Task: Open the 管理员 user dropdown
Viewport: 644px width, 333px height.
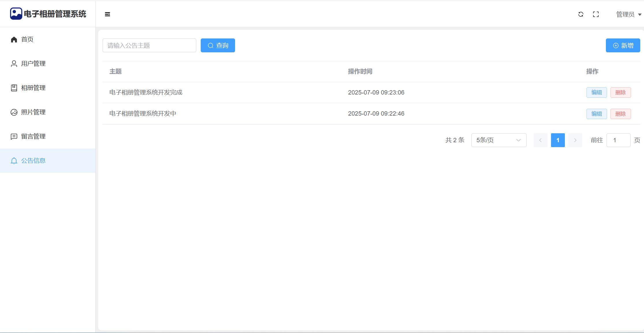Action: tap(628, 14)
